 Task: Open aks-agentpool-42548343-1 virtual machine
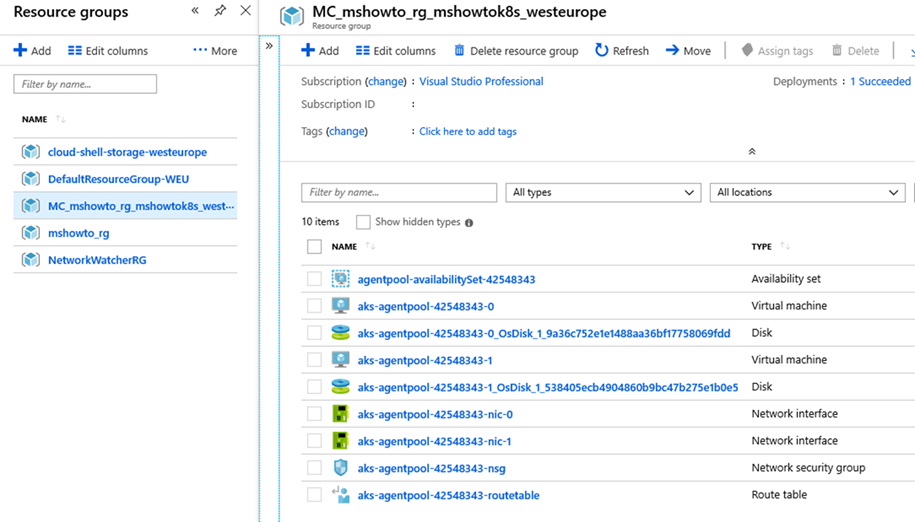[424, 360]
